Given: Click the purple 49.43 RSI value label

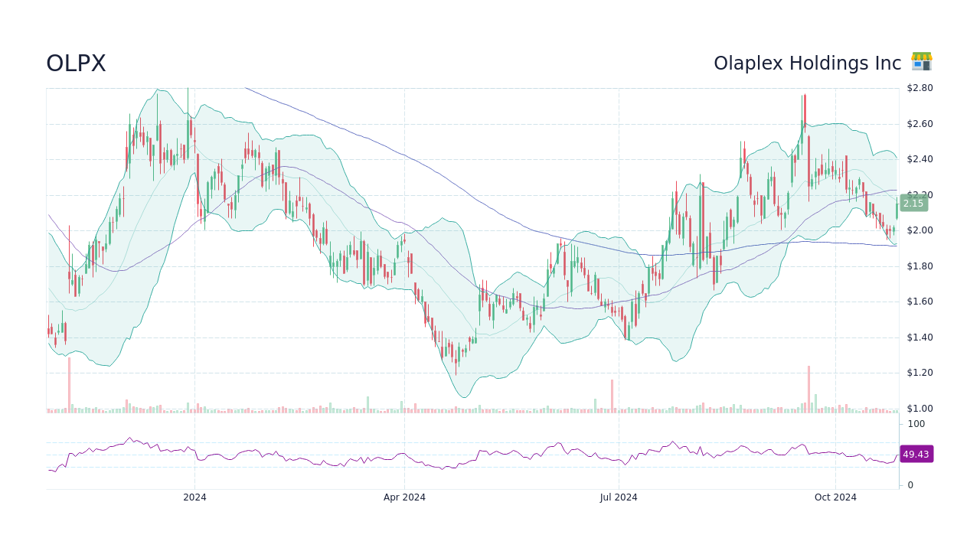Looking at the screenshot, I should click(x=916, y=455).
